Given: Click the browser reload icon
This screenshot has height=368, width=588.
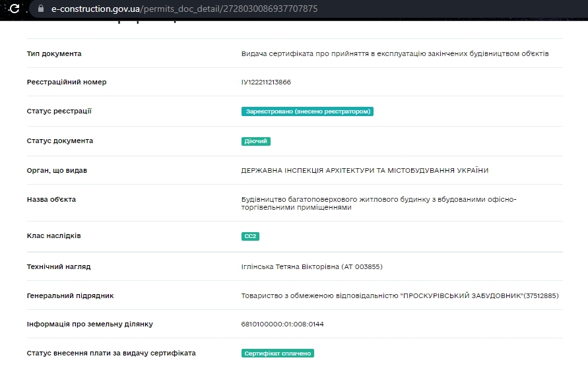Looking at the screenshot, I should click(x=15, y=9).
